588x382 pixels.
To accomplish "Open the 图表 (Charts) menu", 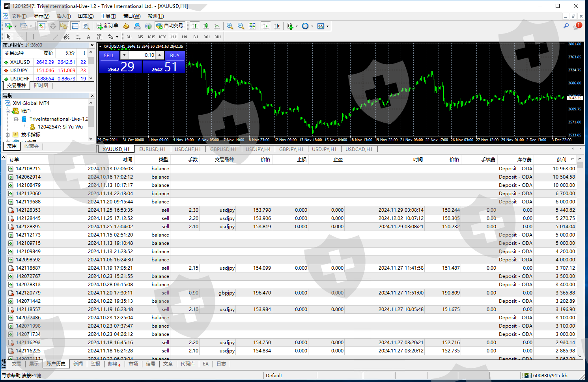I will click(x=86, y=16).
